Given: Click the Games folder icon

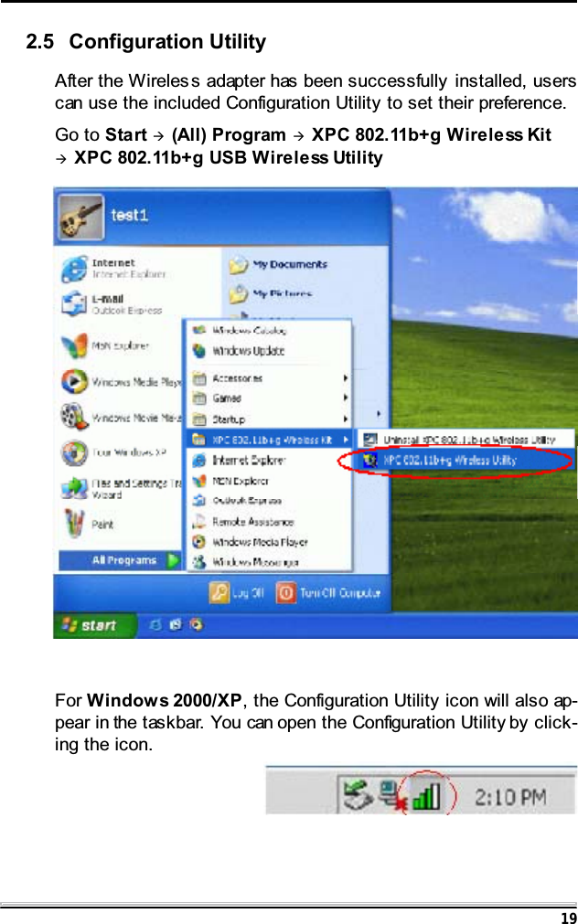Looking at the screenshot, I should [199, 399].
